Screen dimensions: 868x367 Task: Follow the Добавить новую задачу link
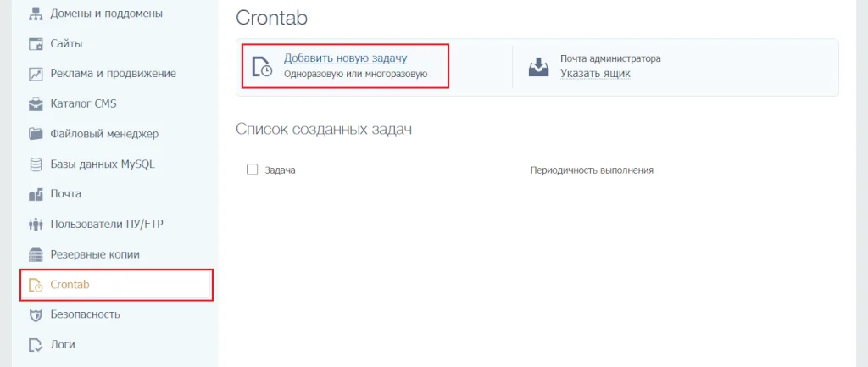[346, 58]
